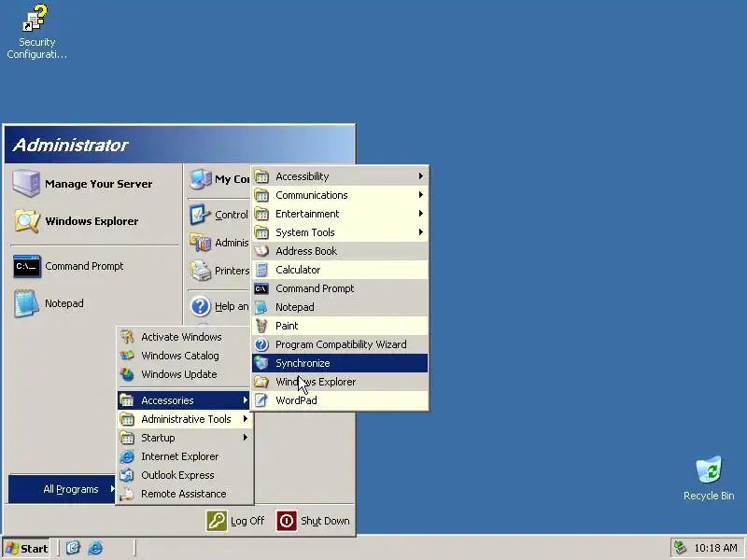747x560 pixels.
Task: Expand the Startup submenu arrow
Action: (x=245, y=438)
